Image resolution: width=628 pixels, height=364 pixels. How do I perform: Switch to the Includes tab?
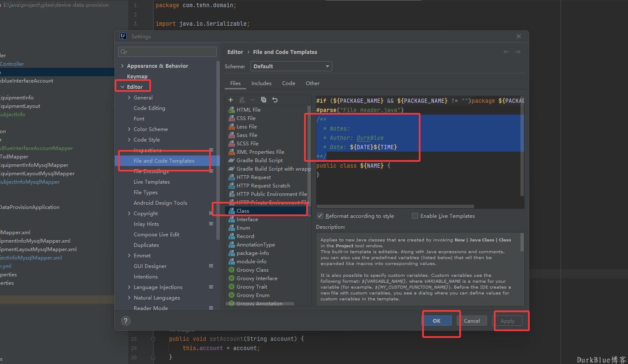point(261,83)
